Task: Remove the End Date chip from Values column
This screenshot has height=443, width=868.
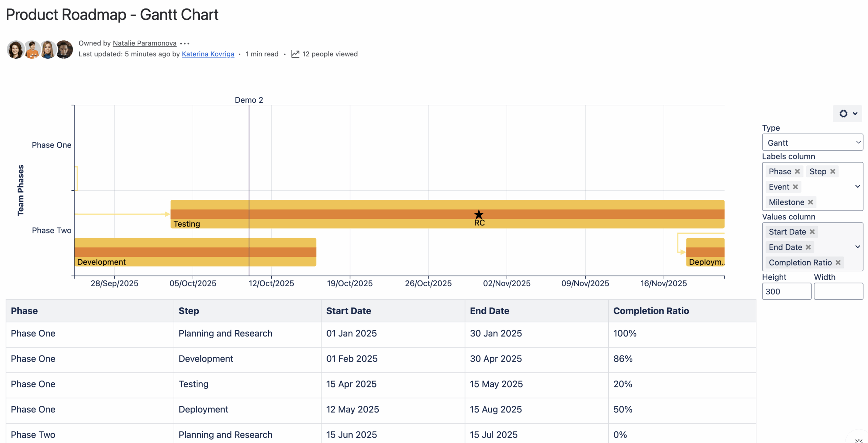Action: tap(808, 247)
